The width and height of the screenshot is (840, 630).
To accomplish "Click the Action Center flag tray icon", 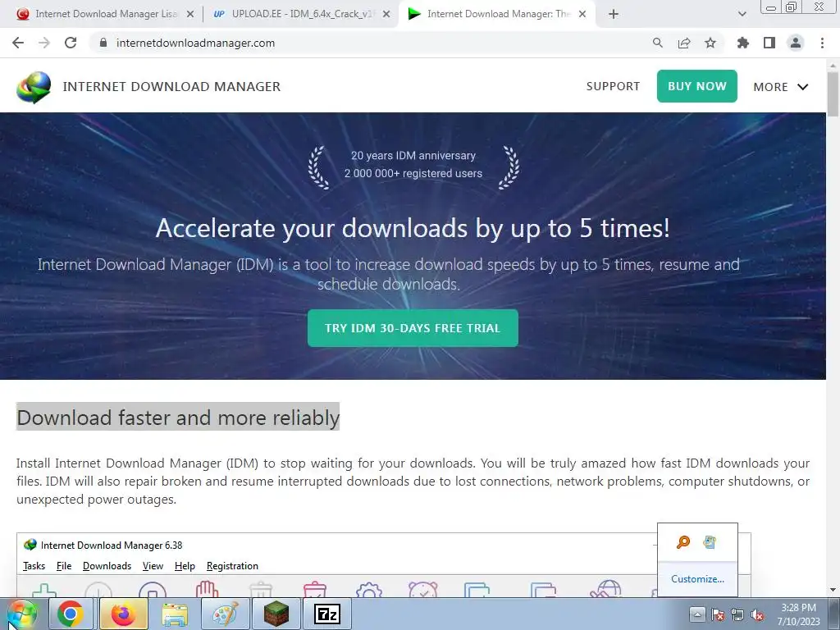I will (718, 614).
